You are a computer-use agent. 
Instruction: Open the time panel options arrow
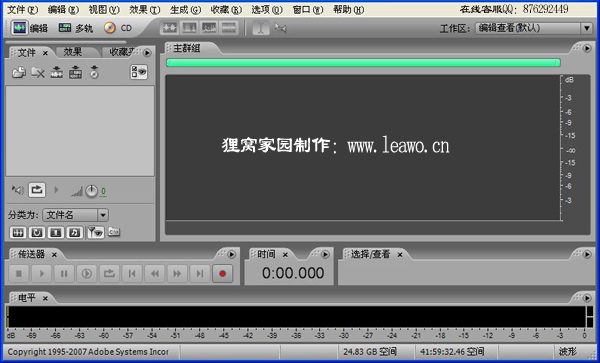(325, 254)
